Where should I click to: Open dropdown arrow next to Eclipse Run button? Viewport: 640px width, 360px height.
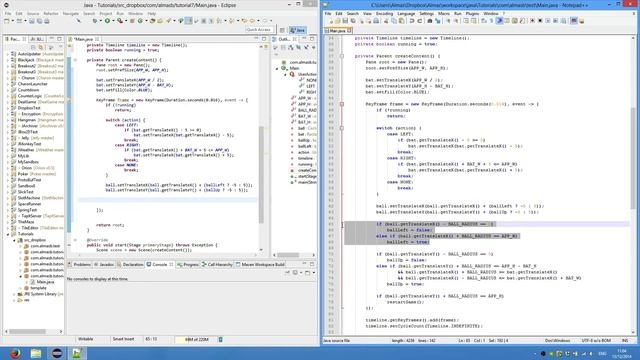[x=113, y=21]
